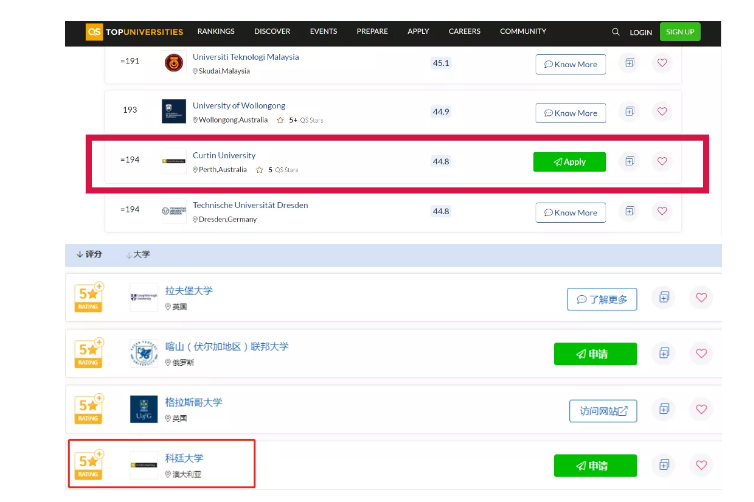The image size is (754, 502).
Task: Click the 5-star rating badge for 科廷大学
Action: pos(89,464)
